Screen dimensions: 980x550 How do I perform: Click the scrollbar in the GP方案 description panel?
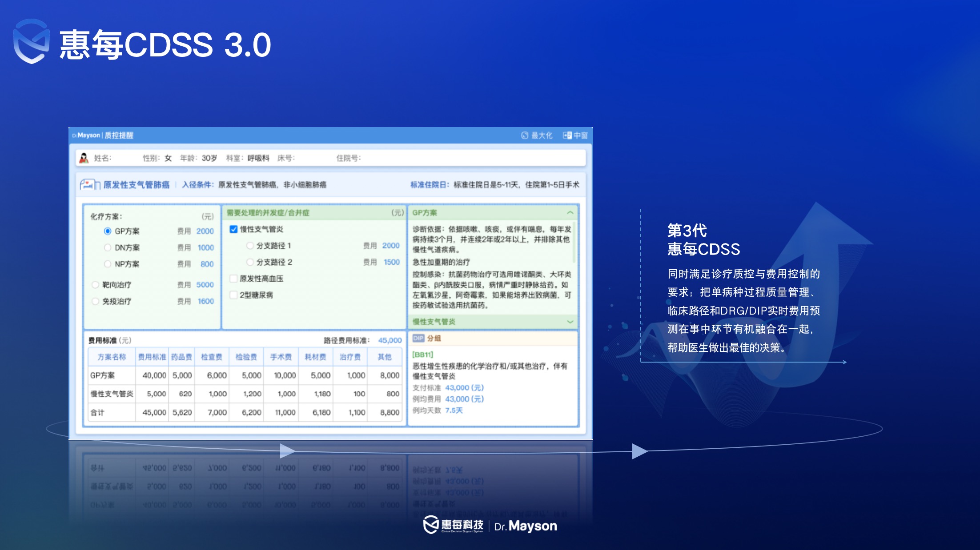(x=574, y=243)
